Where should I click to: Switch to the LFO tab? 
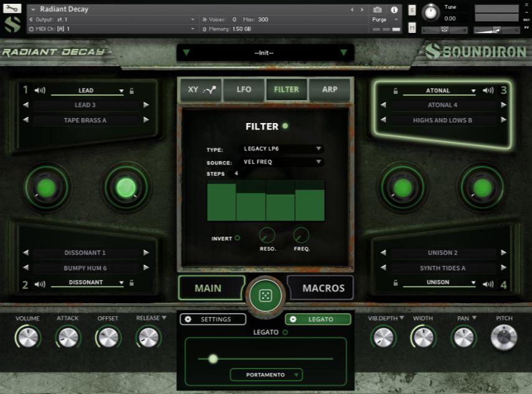(244, 89)
